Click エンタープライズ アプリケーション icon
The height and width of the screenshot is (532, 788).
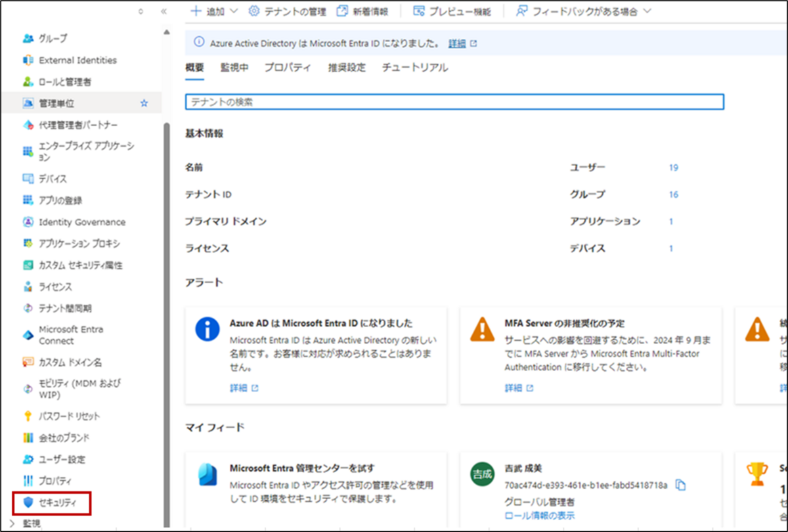(28, 152)
